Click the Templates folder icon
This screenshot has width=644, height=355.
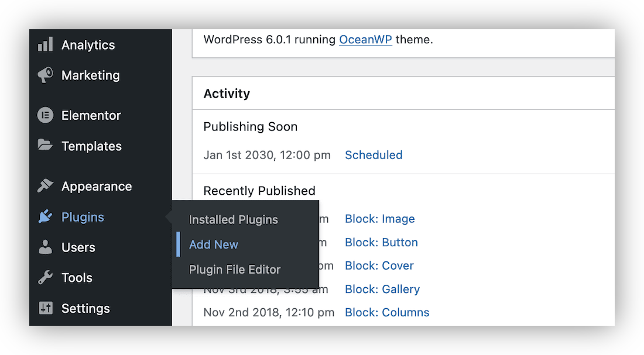[x=45, y=146]
